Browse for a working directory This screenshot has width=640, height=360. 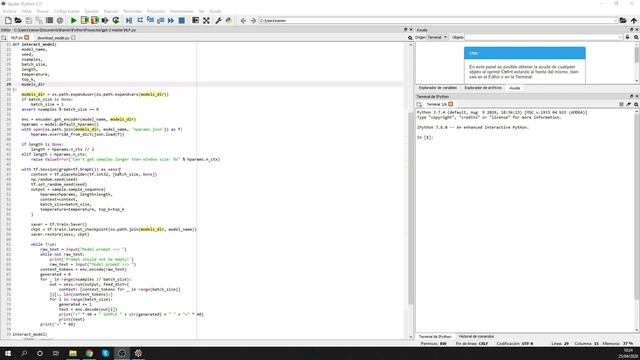tap(623, 20)
